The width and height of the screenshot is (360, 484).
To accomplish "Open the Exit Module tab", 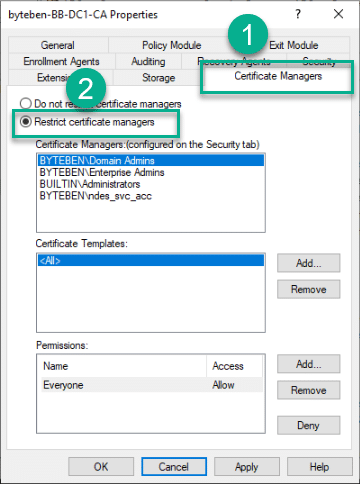I will point(293,45).
